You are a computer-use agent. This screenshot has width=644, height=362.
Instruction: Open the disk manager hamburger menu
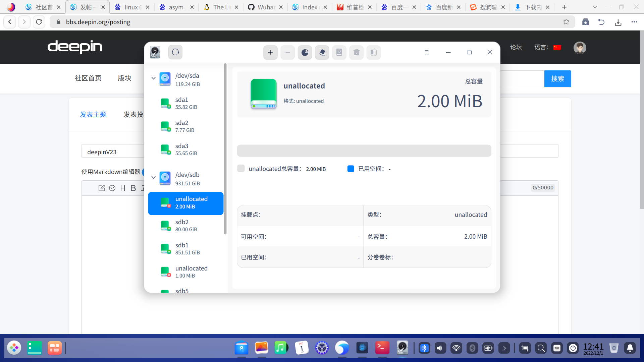pyautogui.click(x=427, y=52)
